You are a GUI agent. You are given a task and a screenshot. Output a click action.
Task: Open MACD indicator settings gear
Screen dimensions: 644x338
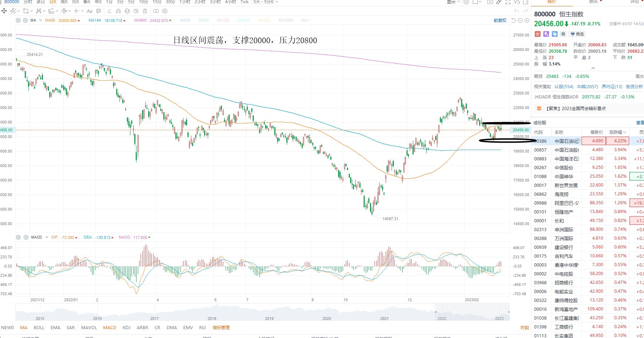[18, 237]
